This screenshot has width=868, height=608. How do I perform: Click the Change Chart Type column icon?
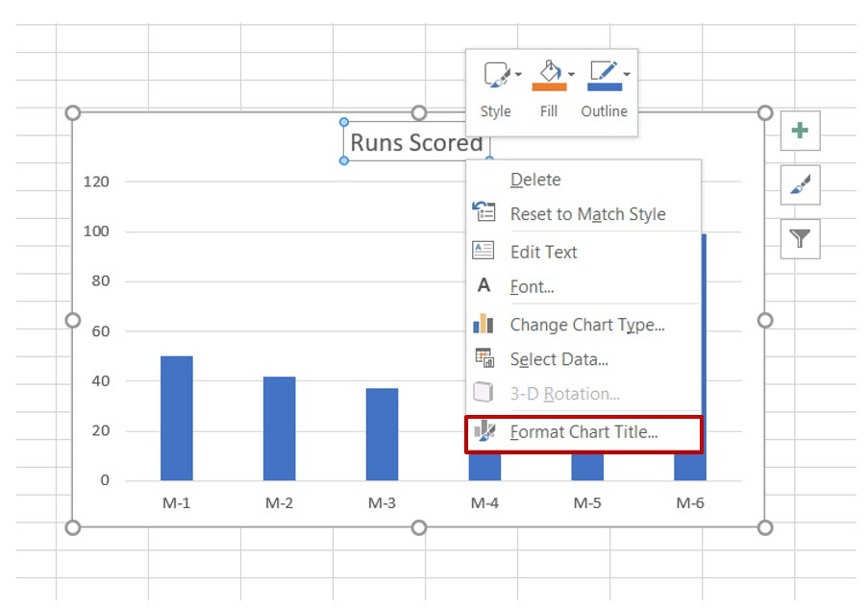(x=484, y=325)
